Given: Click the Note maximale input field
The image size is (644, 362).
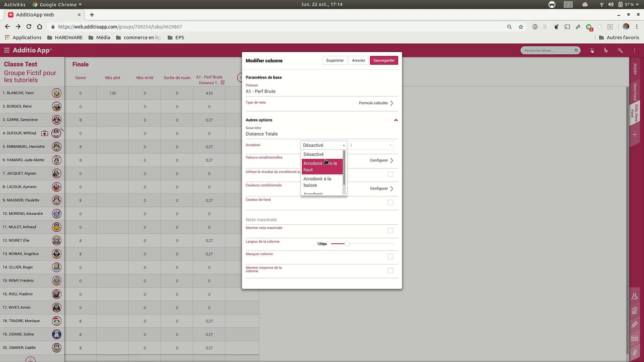Looking at the screenshot, I should (321, 220).
